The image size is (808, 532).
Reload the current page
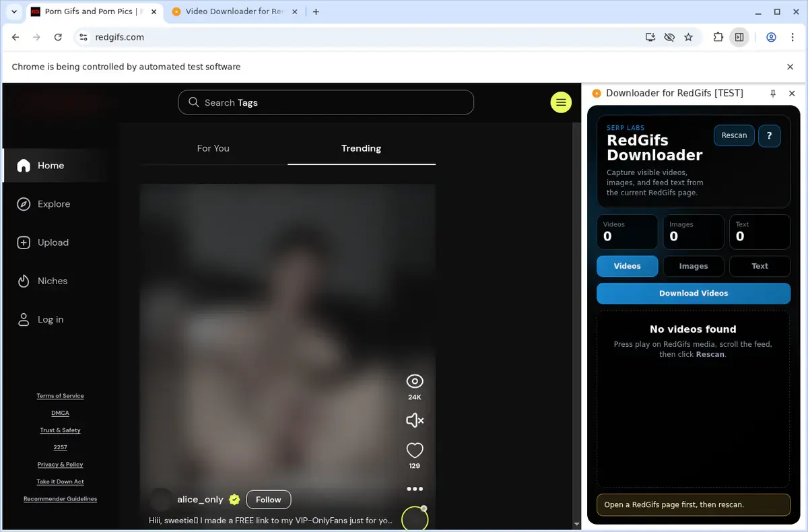point(58,37)
